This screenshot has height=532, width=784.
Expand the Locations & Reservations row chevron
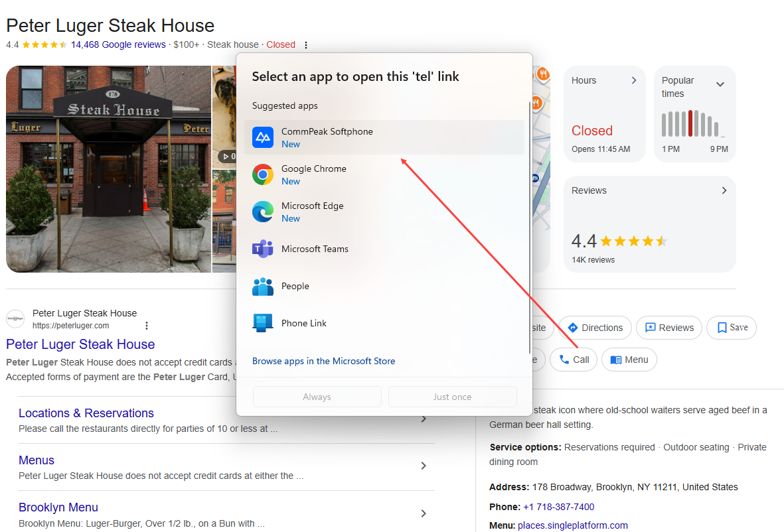click(x=424, y=419)
